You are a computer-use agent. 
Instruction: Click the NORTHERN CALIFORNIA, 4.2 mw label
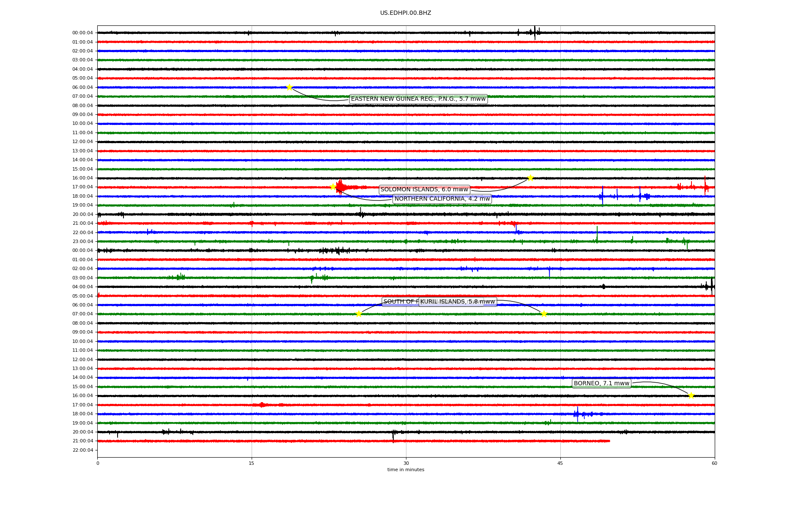pos(442,199)
